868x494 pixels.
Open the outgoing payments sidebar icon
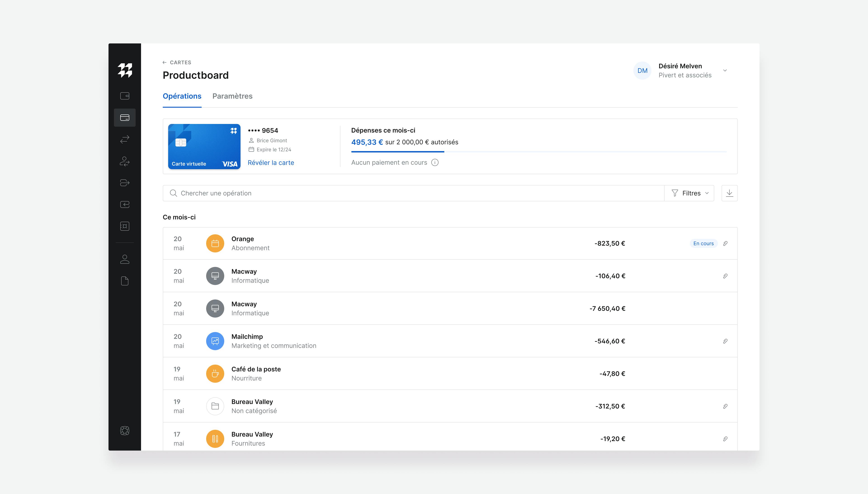(125, 183)
